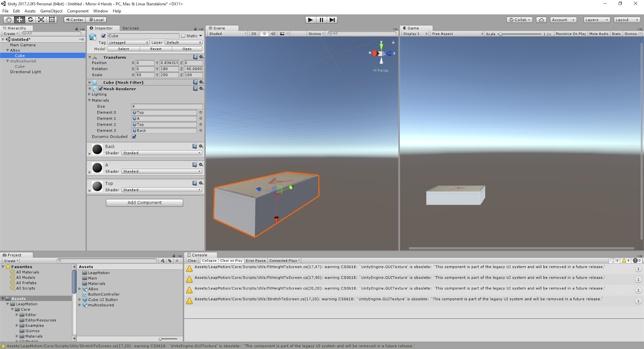Toggle Maximize On Play
Screen dimensions: 644x349
point(570,34)
